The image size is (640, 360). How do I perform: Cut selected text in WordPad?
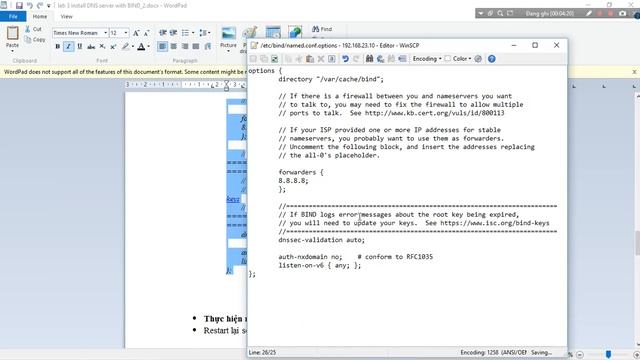tap(33, 29)
